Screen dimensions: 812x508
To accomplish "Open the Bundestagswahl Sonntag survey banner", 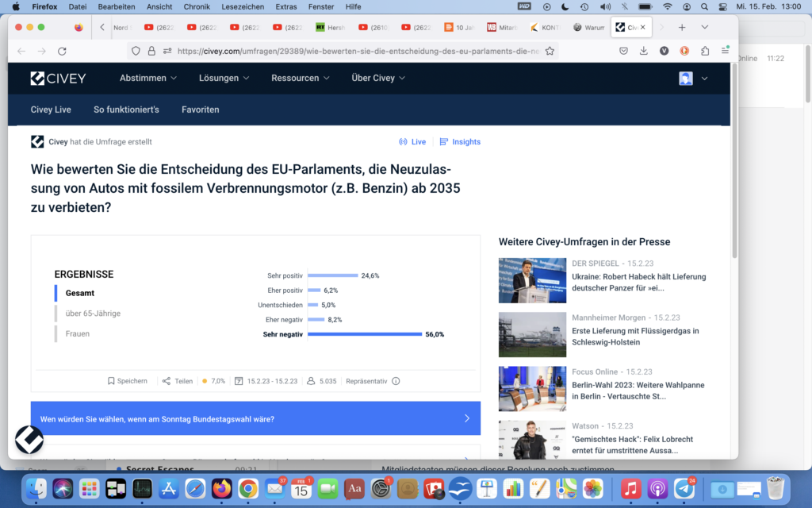I will 255,418.
